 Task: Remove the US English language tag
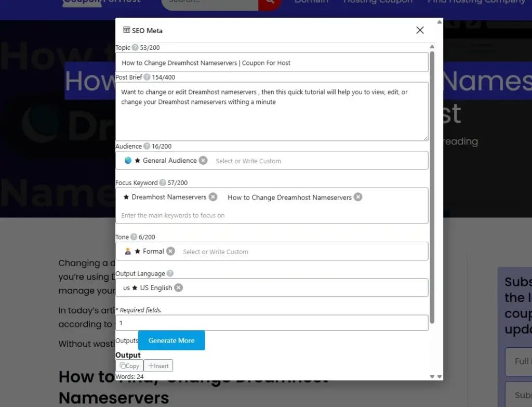coord(178,288)
